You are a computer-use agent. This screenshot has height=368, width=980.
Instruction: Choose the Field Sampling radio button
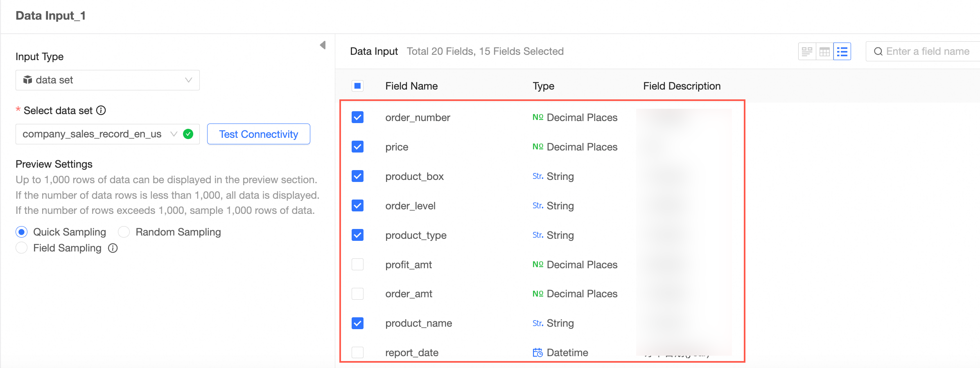(22, 248)
